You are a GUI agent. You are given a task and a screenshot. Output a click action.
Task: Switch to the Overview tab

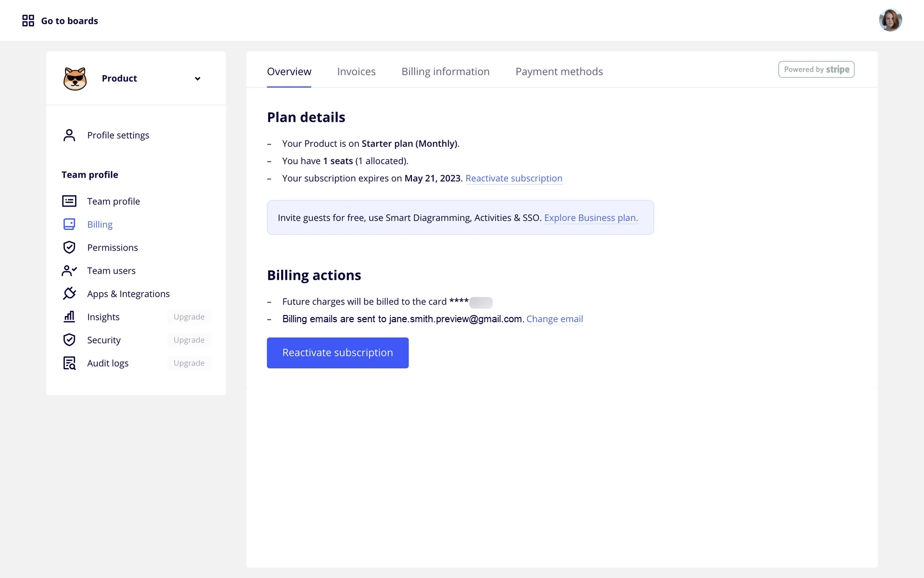pos(289,71)
